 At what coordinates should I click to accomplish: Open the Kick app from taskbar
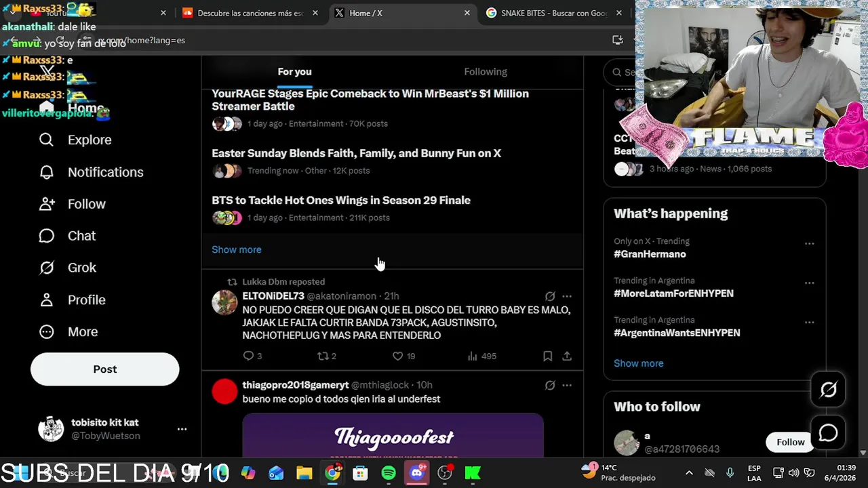(473, 473)
